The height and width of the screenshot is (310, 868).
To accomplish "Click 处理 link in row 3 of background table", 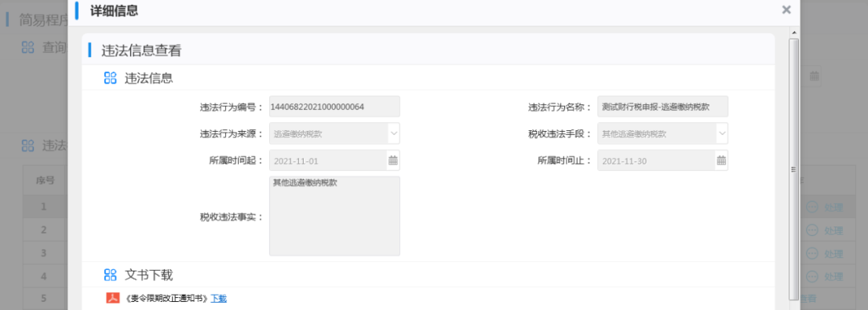I will click(833, 254).
